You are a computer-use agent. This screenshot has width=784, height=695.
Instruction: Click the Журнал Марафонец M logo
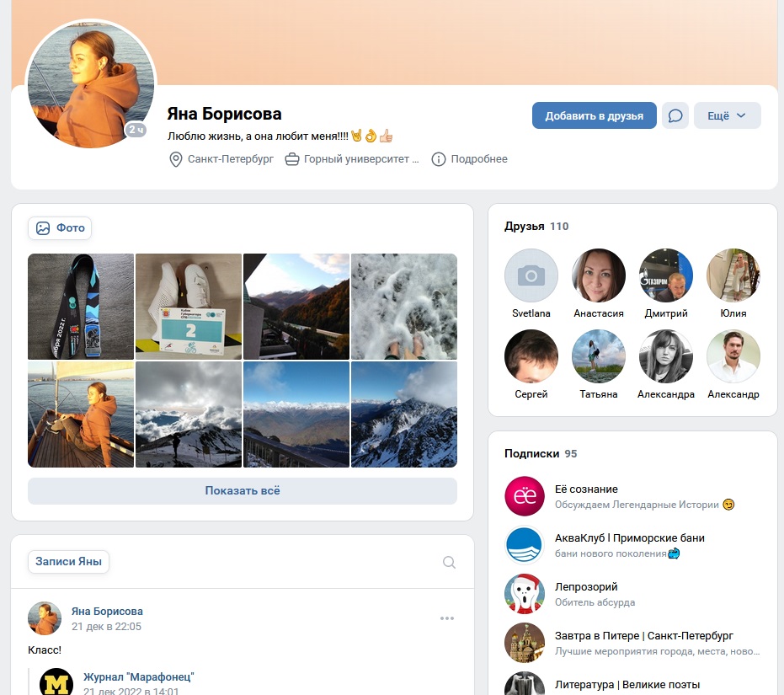coord(56,682)
